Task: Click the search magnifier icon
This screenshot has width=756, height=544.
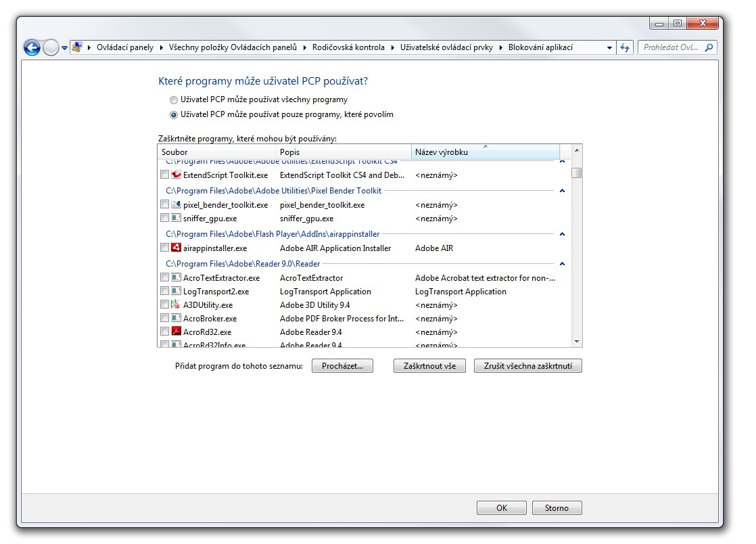Action: 709,47
